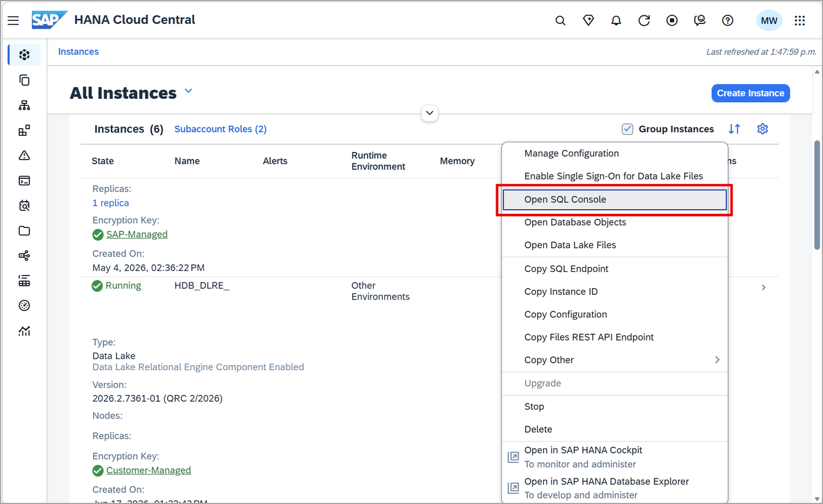
Task: Open the hamburger navigation menu
Action: (x=13, y=21)
